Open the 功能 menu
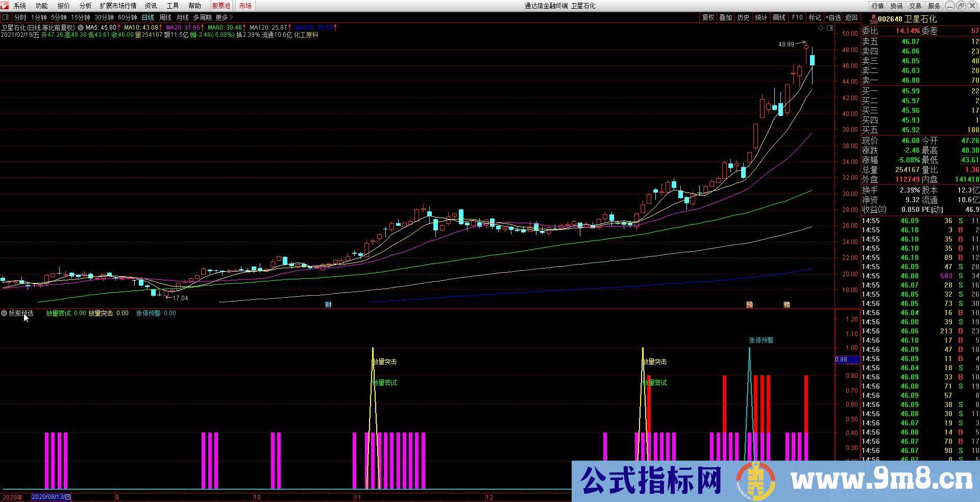Viewport: 980px width, 502px height. pyautogui.click(x=41, y=6)
